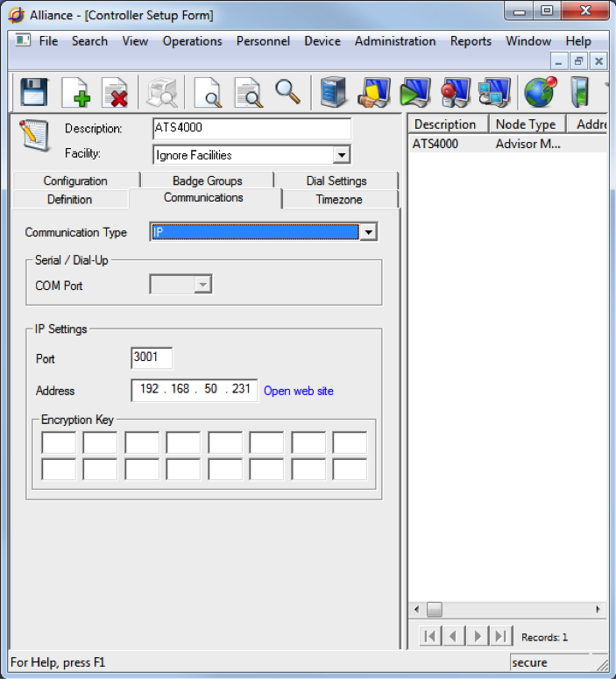Go to the last record navigation button

coord(500,636)
